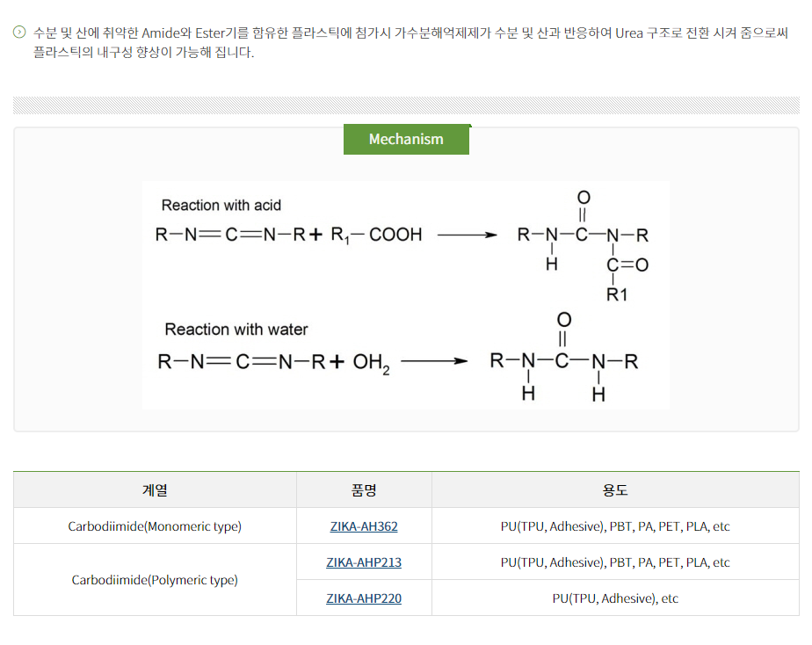
Task: Click the 용도 column header
Action: 615,490
